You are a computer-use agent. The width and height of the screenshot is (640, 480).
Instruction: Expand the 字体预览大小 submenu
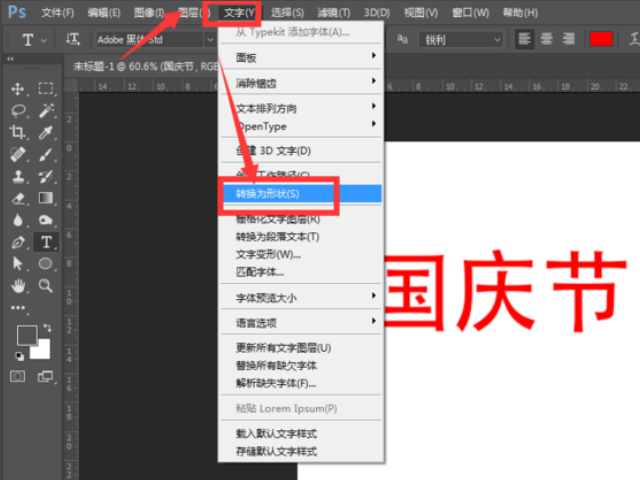301,298
